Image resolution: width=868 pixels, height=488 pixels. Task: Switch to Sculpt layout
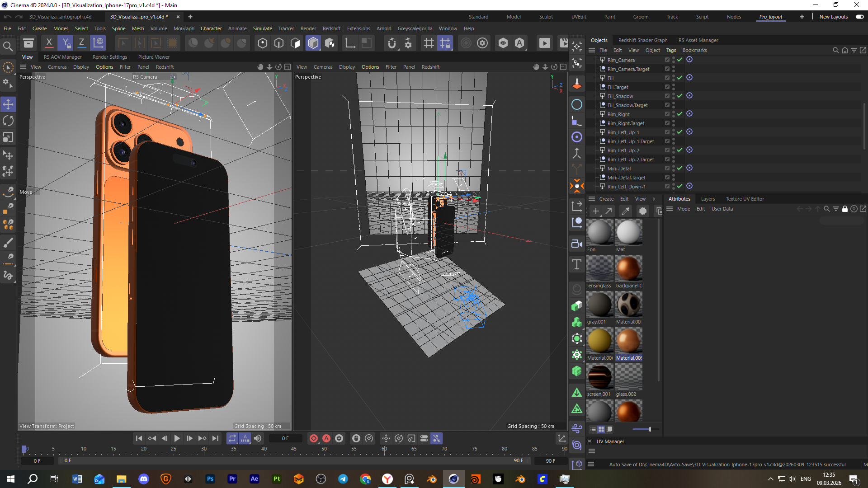[546, 17]
